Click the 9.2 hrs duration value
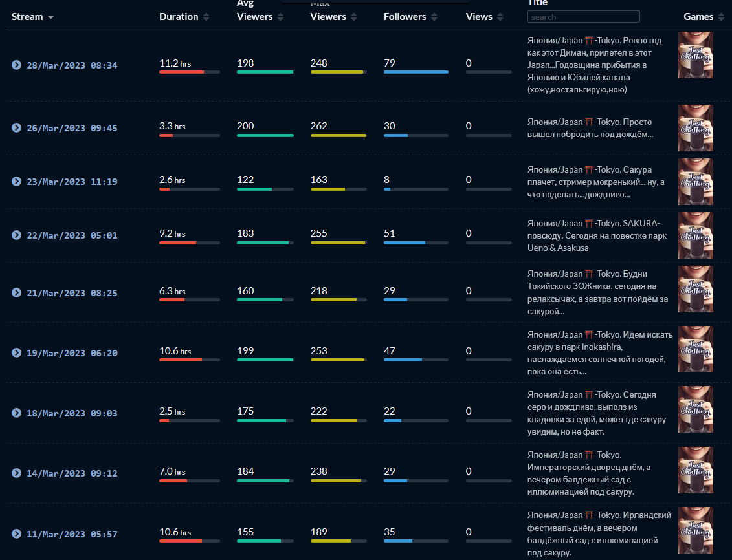This screenshot has height=560, width=732. (172, 233)
